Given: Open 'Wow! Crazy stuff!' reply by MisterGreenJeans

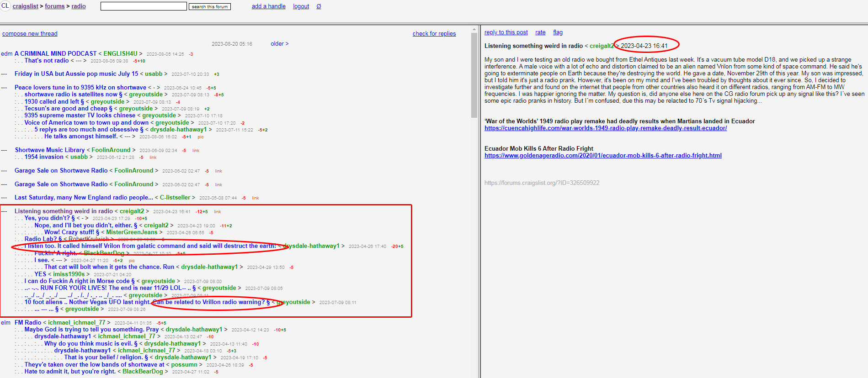Looking at the screenshot, I should (72, 232).
